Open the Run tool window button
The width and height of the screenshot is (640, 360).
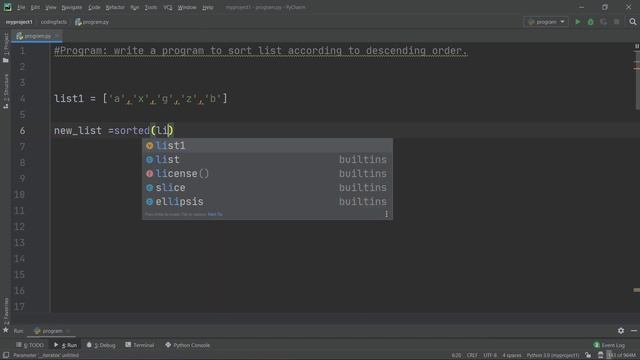click(x=65, y=345)
